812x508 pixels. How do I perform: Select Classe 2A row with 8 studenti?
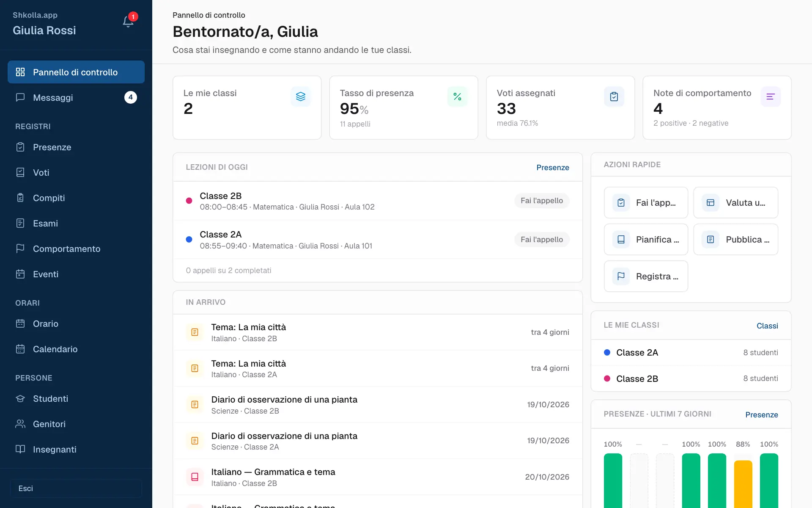[691, 352]
